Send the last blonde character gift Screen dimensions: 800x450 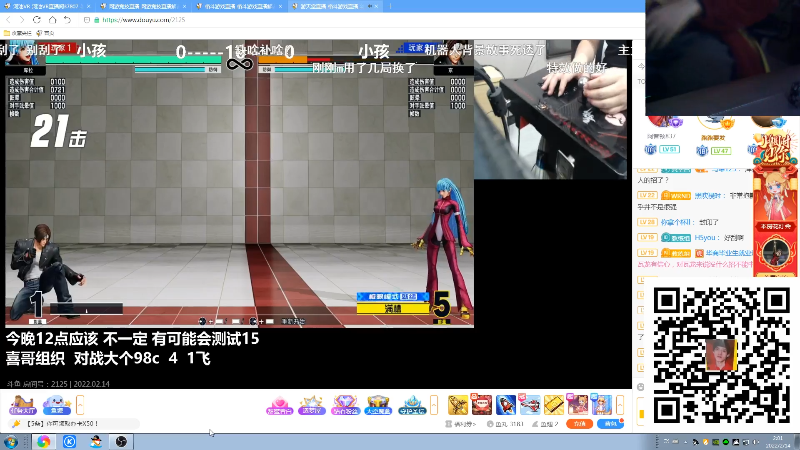(601, 405)
